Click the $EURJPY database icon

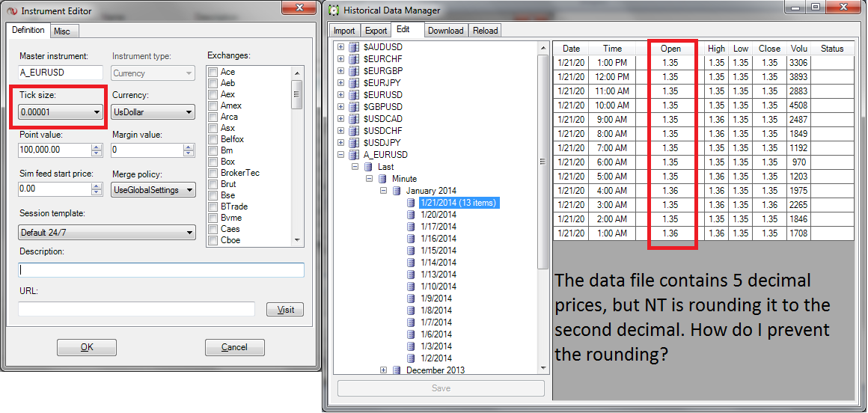(354, 83)
